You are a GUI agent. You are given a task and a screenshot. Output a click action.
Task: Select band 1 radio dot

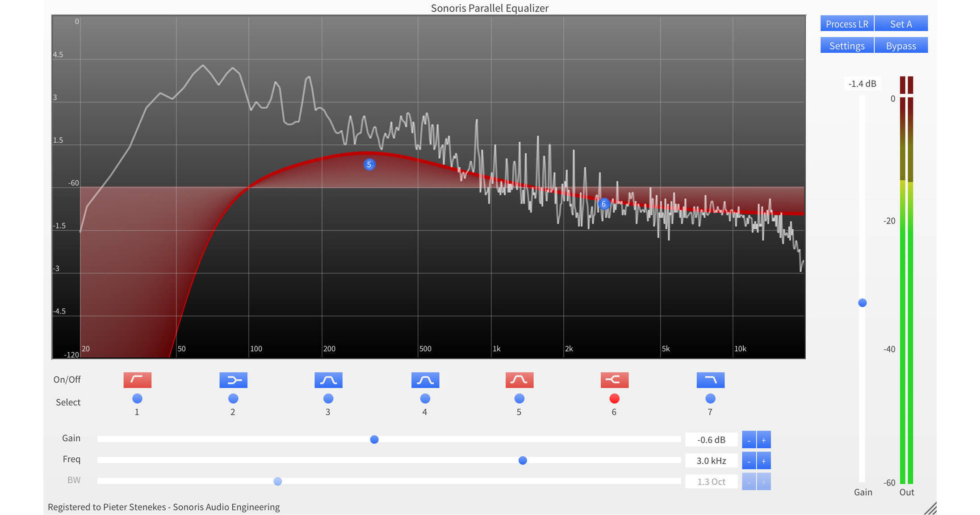pyautogui.click(x=137, y=398)
